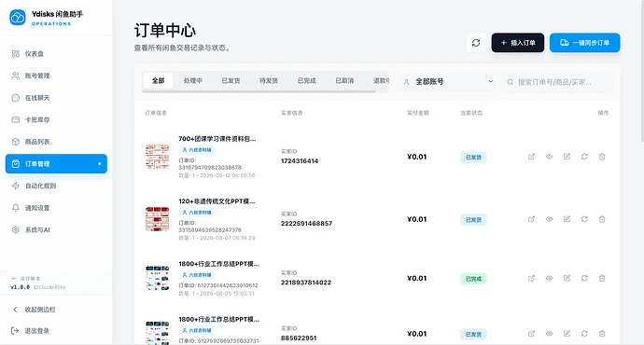Open external link for buyer 885622951 order
This screenshot has height=345, width=644.
pyautogui.click(x=531, y=334)
